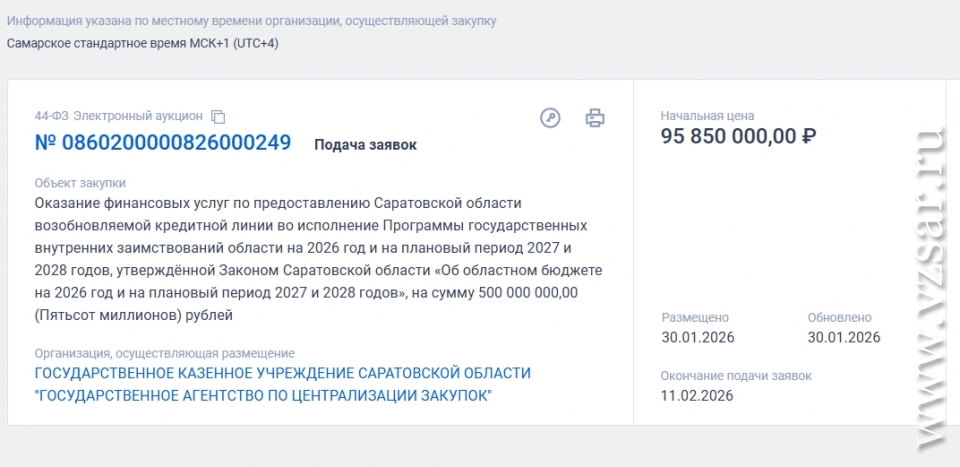Click the Размещено date 30.01.2026
Viewport: 960px width, 467px height.
(698, 337)
